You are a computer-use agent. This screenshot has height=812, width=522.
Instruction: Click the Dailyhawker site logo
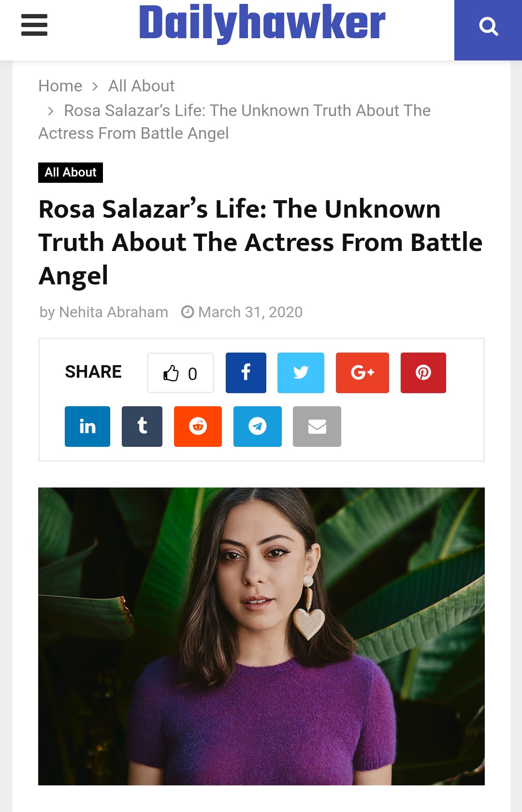pyautogui.click(x=262, y=23)
